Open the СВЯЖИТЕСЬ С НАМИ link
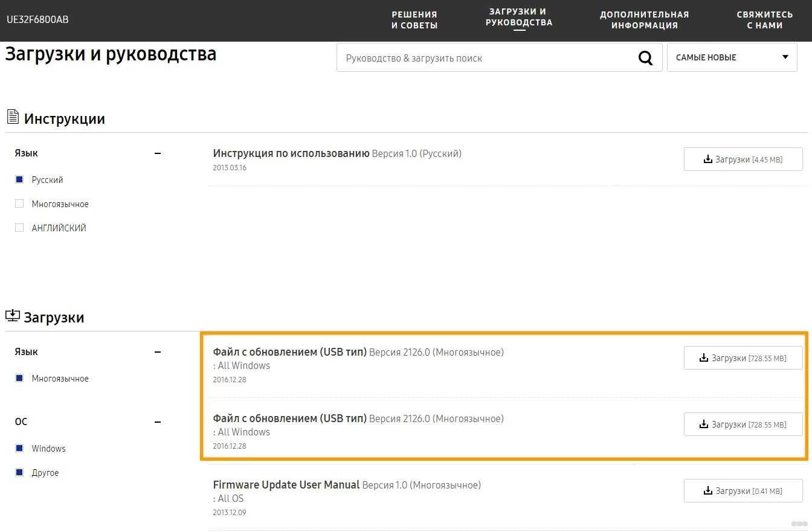This screenshot has height=532, width=812. point(764,20)
